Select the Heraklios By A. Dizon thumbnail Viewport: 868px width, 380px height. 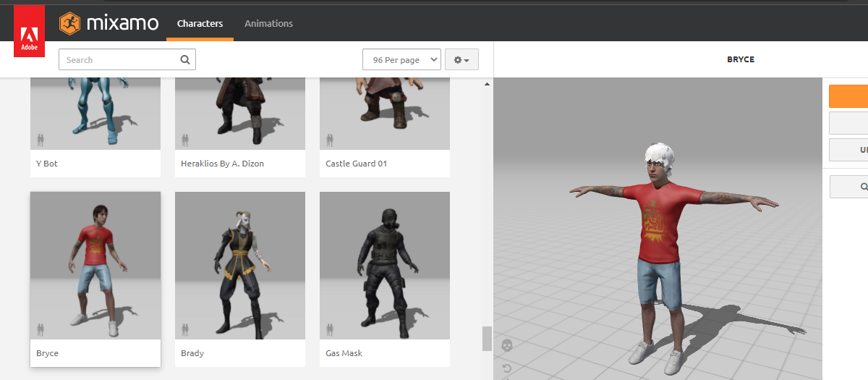click(x=240, y=112)
